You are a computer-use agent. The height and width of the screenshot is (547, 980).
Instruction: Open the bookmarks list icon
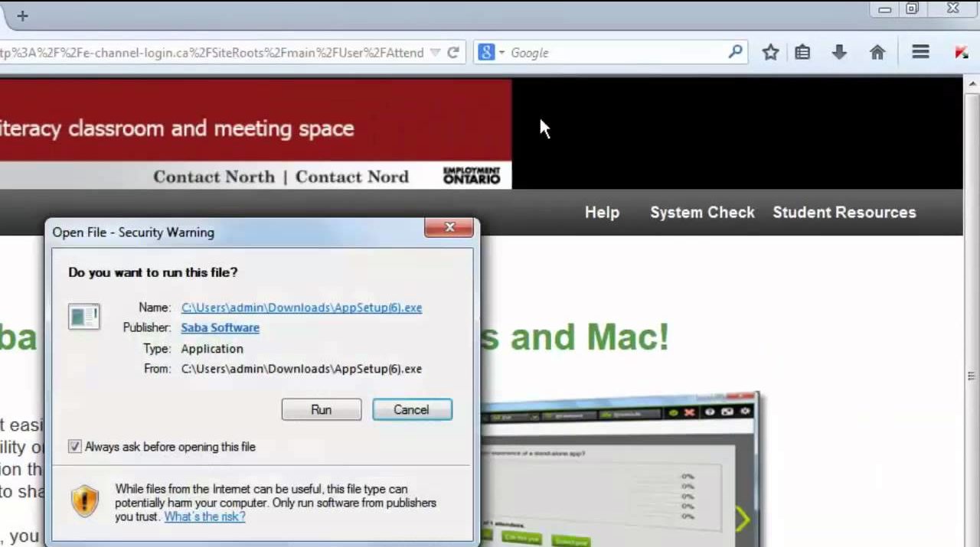click(802, 53)
